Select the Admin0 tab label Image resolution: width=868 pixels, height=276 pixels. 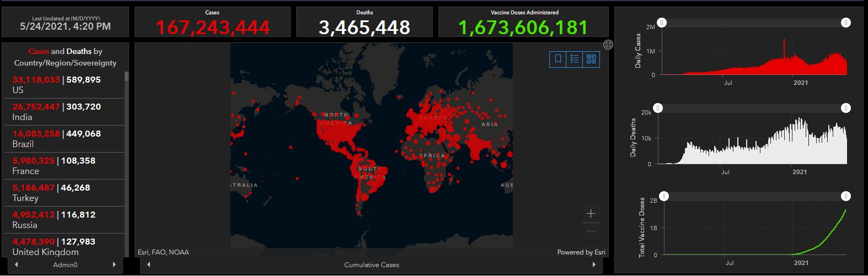coord(65,265)
